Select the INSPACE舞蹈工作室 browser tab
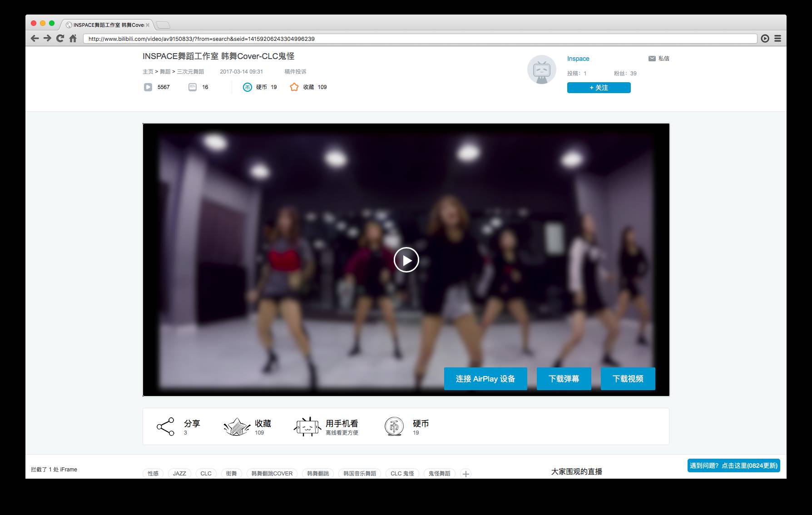812x515 pixels. coord(108,25)
